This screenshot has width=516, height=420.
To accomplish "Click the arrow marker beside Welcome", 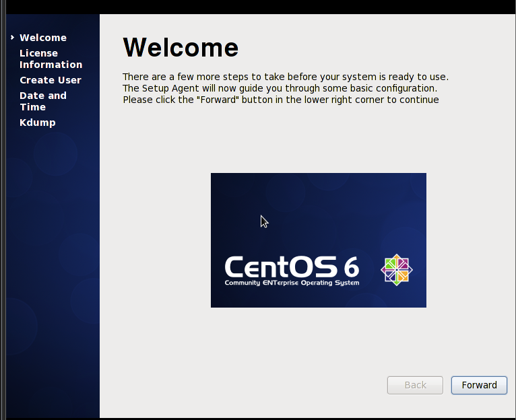I will coord(12,38).
